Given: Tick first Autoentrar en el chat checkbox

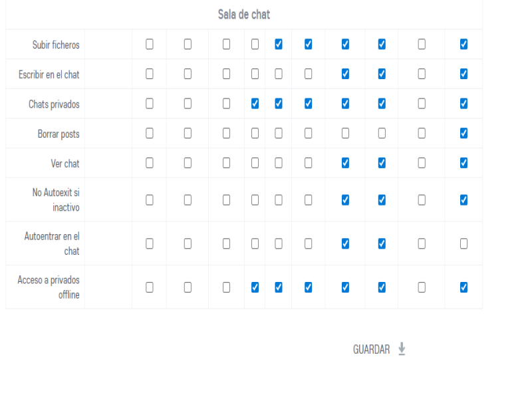Looking at the screenshot, I should point(150,243).
